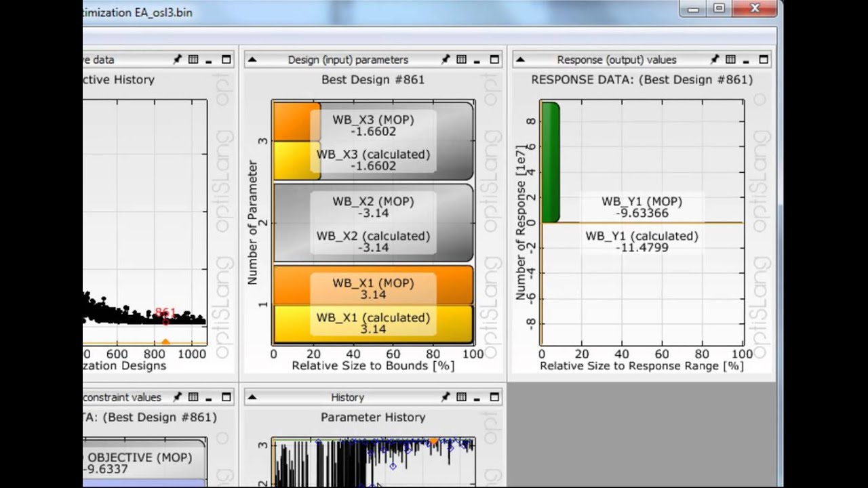The image size is (868, 488).
Task: Collapse the Response (output) values panel triangle
Action: (x=520, y=60)
